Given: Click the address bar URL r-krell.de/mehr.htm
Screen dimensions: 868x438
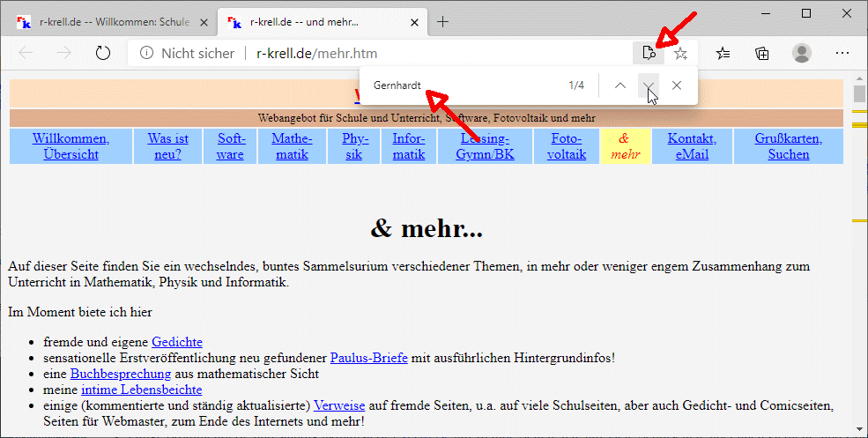Looking at the screenshot, I should coord(316,53).
